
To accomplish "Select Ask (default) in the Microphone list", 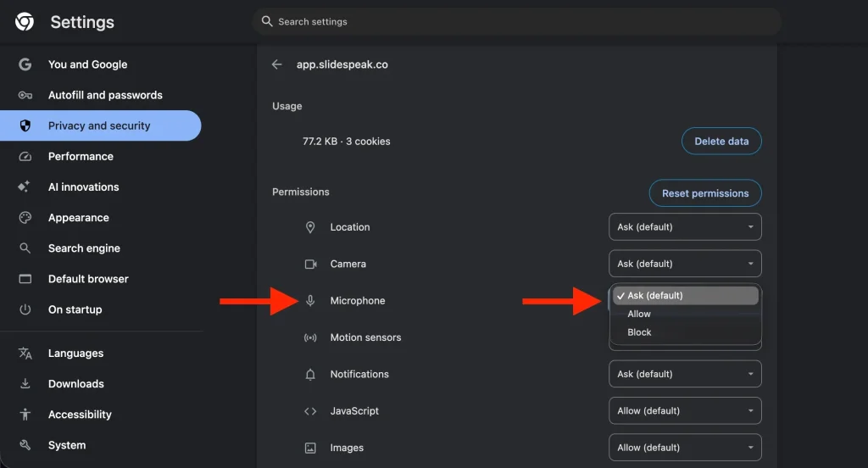I will (x=685, y=295).
